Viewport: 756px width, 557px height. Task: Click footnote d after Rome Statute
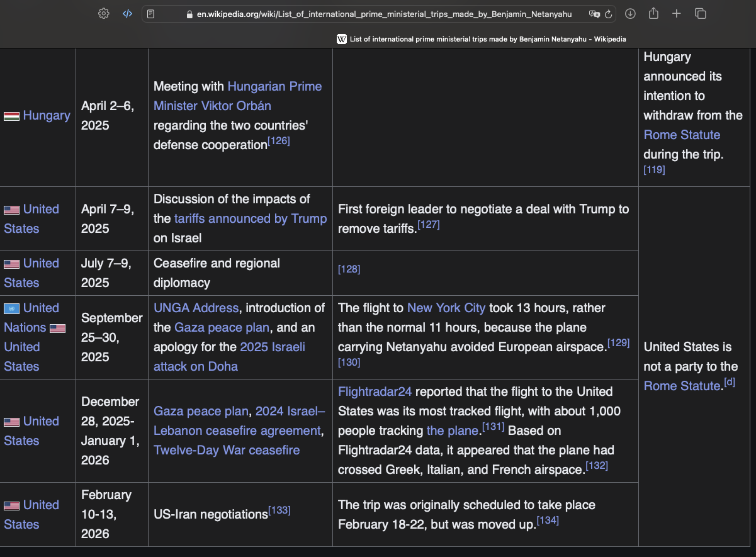pyautogui.click(x=729, y=382)
